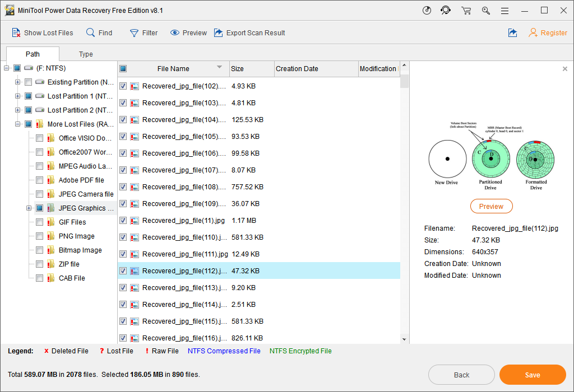The image size is (574, 392).
Task: Click the Adobe PDF file folder icon
Action: (x=51, y=180)
